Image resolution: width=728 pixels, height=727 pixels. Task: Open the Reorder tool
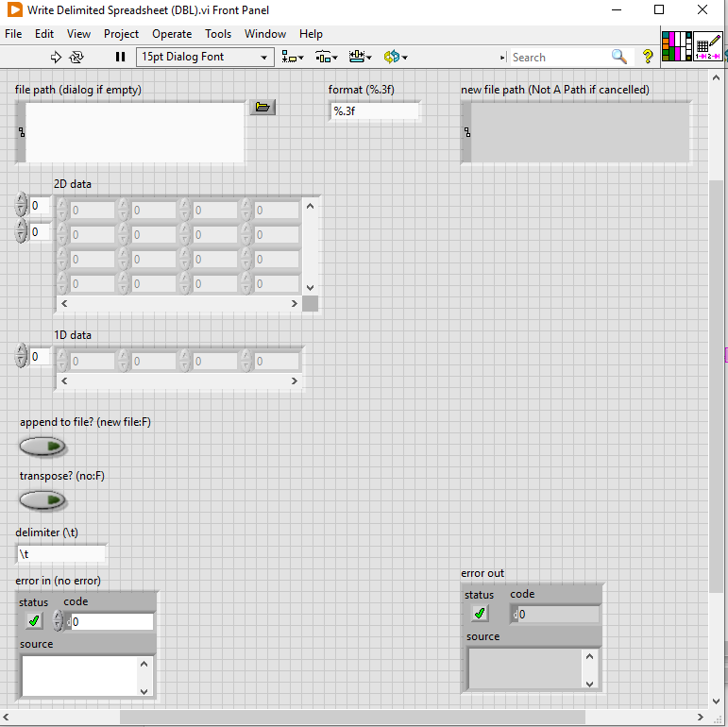pyautogui.click(x=396, y=57)
